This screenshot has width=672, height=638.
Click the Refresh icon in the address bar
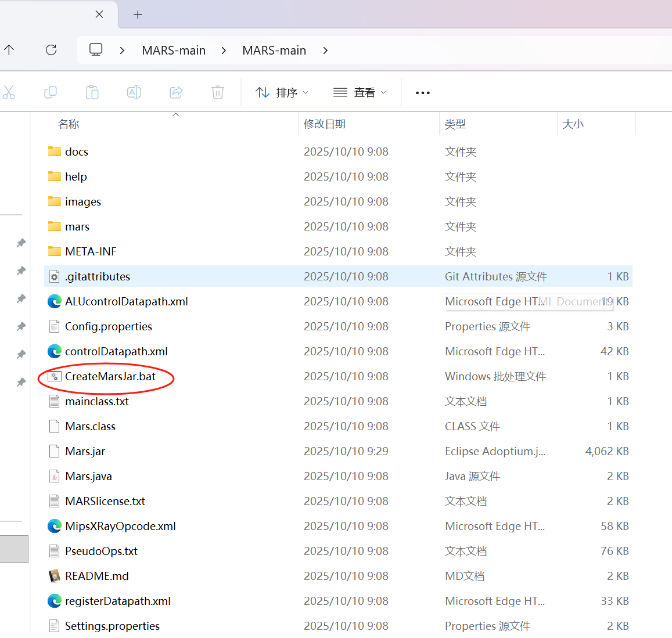click(x=51, y=50)
